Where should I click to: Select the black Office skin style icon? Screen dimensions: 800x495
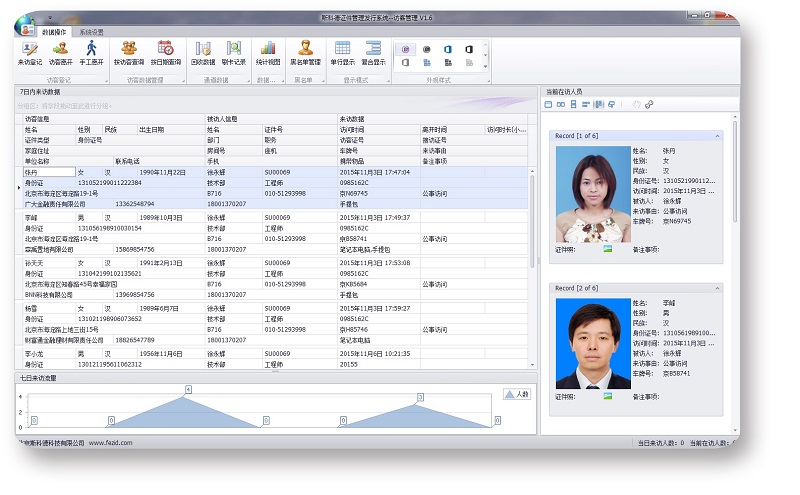coord(469,49)
